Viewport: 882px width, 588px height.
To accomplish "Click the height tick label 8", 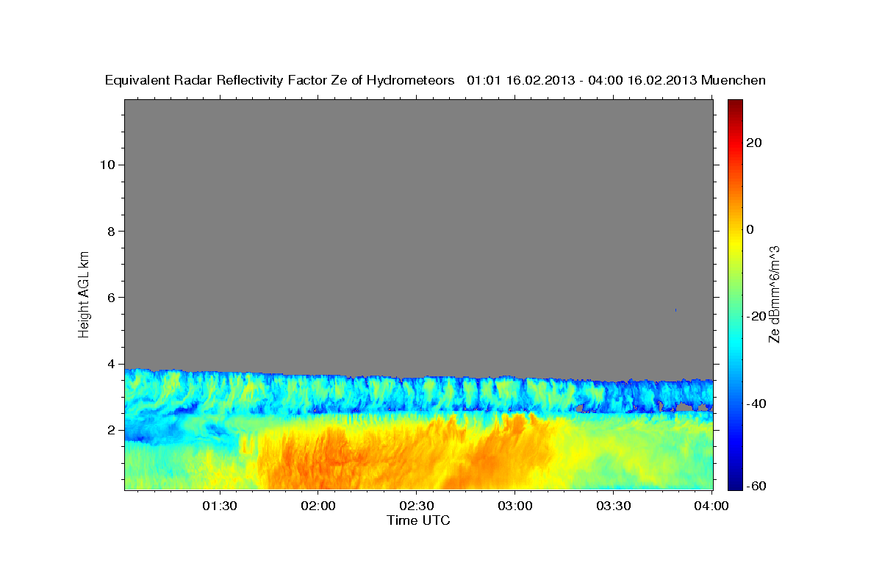I will (111, 231).
